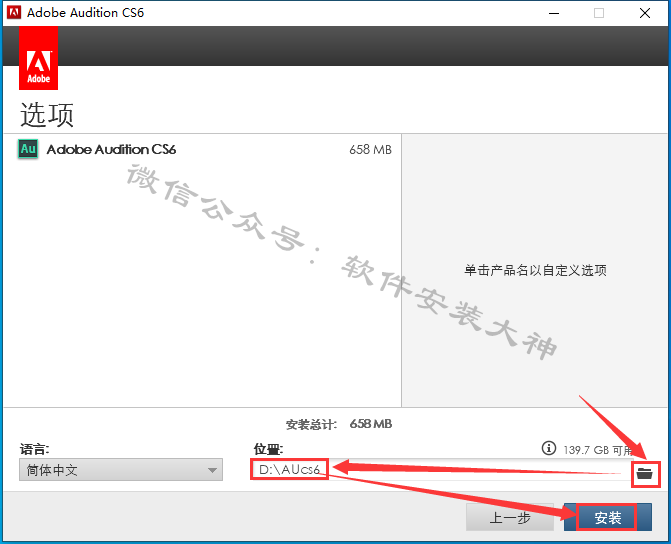
Task: Select the Adobe Audition CS6 product name
Action: [x=111, y=149]
